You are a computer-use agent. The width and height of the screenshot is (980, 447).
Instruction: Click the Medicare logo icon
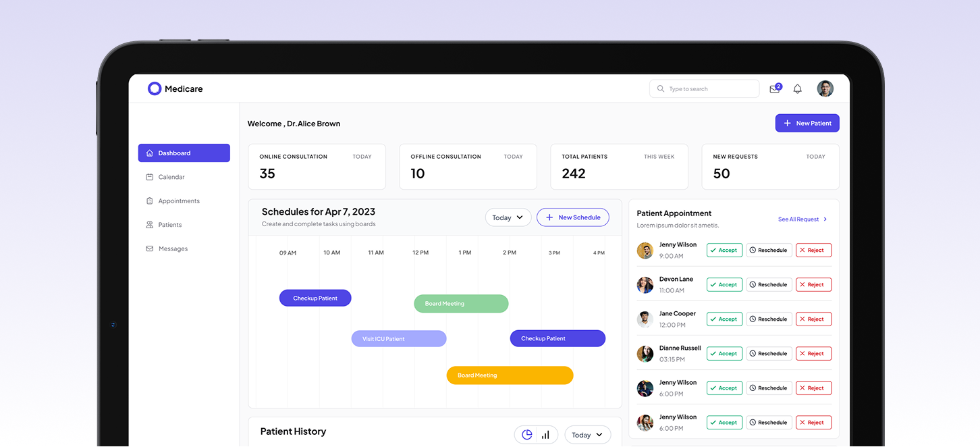(155, 89)
